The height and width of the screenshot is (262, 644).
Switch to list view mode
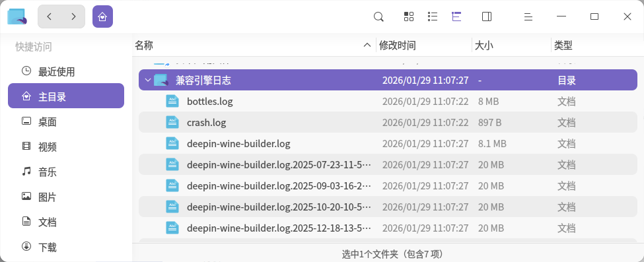coord(433,16)
